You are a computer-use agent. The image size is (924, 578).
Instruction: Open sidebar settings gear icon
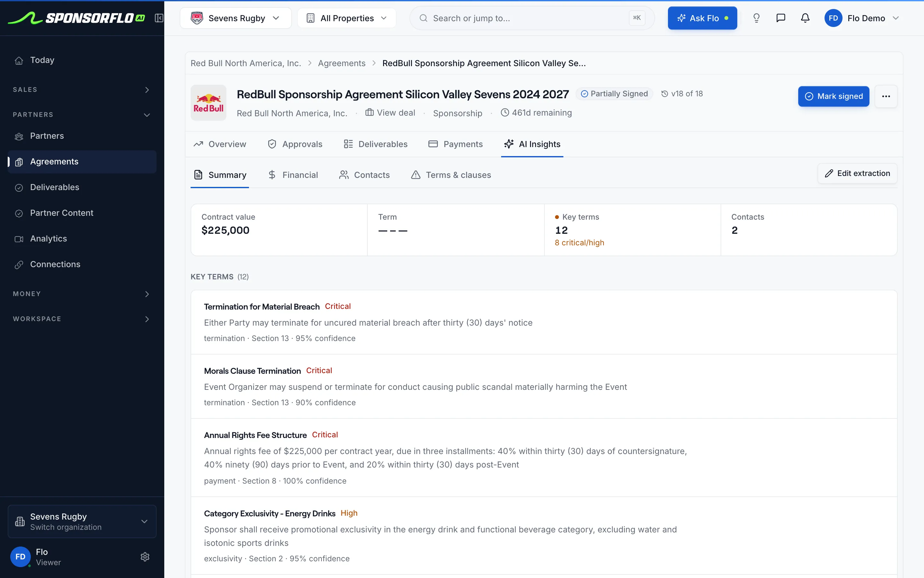145,556
